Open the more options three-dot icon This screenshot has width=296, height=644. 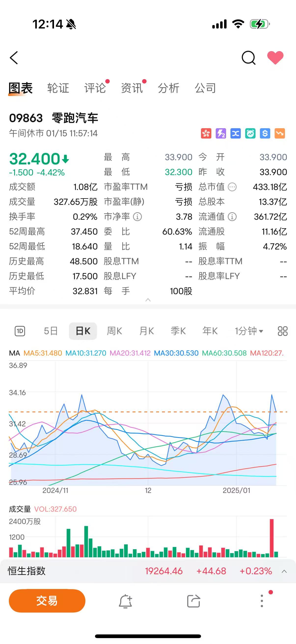[262, 601]
